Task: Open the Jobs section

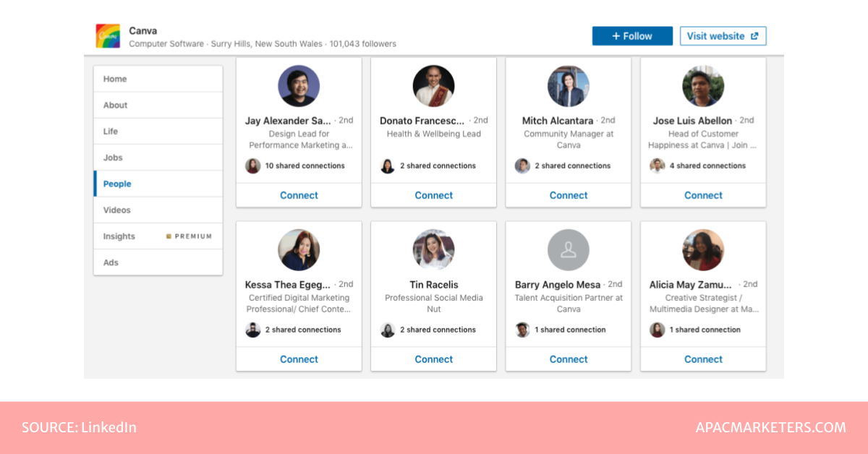Action: tap(158, 158)
